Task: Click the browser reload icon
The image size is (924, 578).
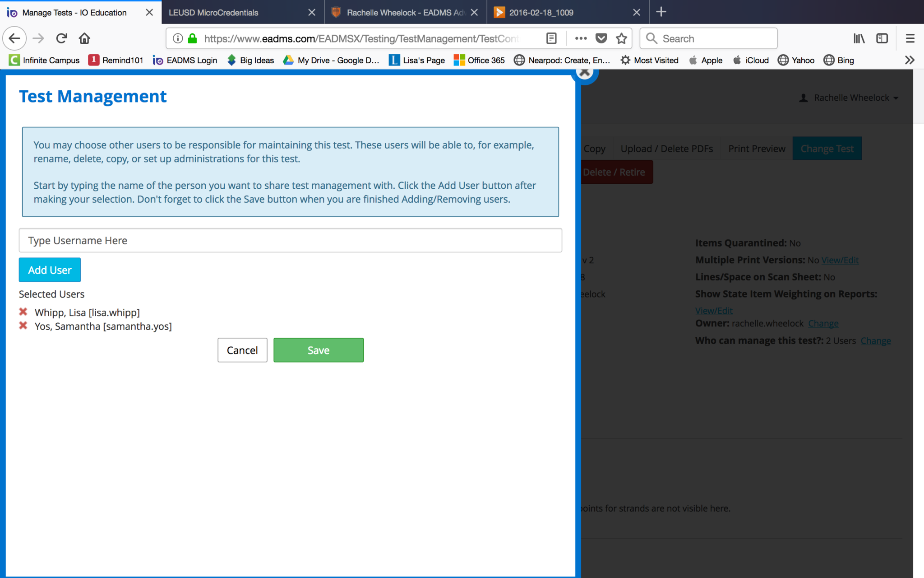Action: [x=62, y=38]
